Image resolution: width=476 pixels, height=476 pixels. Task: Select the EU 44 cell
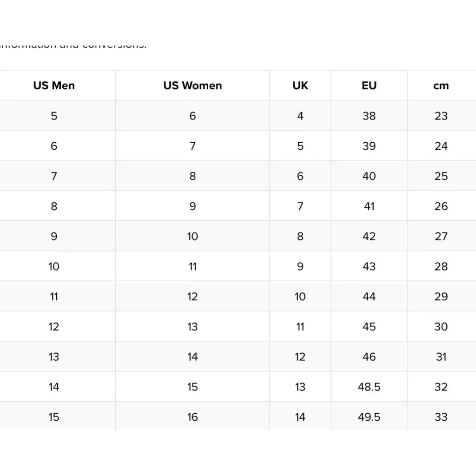click(369, 297)
